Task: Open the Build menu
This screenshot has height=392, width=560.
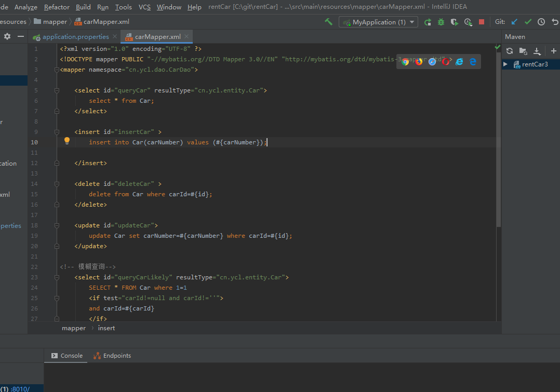Action: click(x=83, y=7)
